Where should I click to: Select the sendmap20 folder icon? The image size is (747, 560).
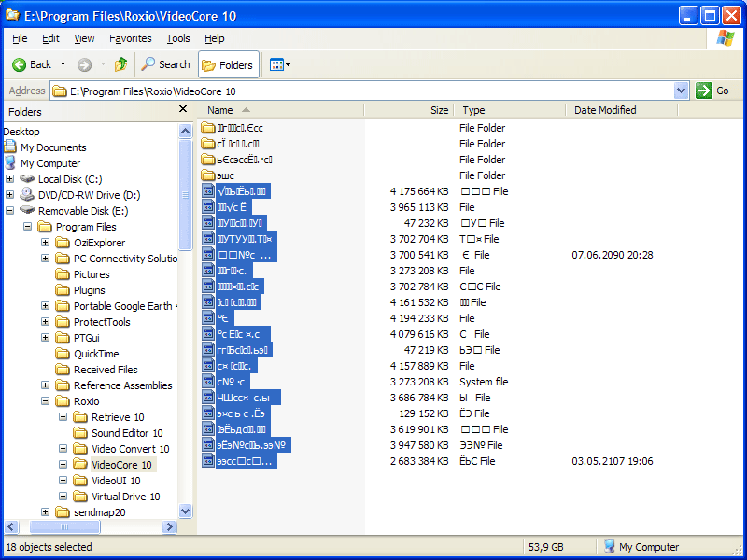pos(63,511)
